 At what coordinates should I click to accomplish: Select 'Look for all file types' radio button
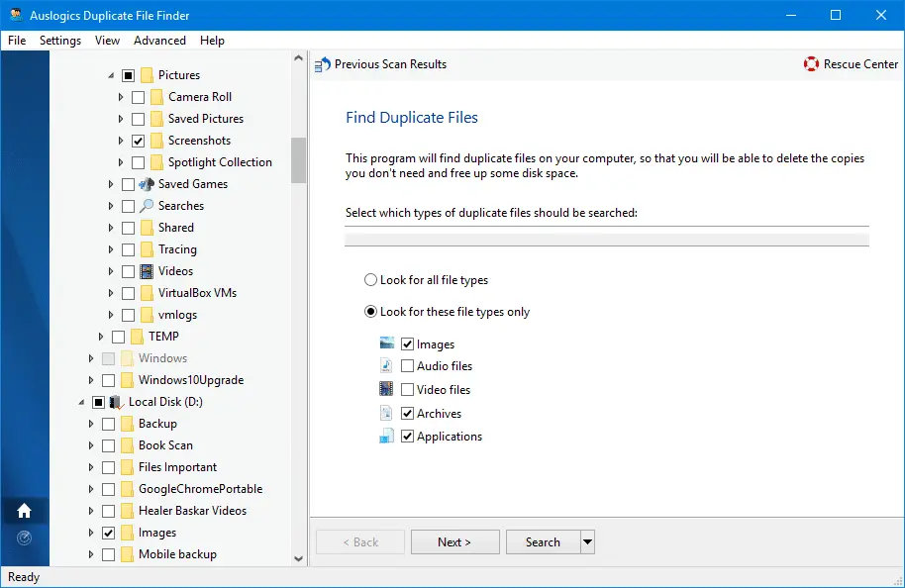click(x=370, y=280)
